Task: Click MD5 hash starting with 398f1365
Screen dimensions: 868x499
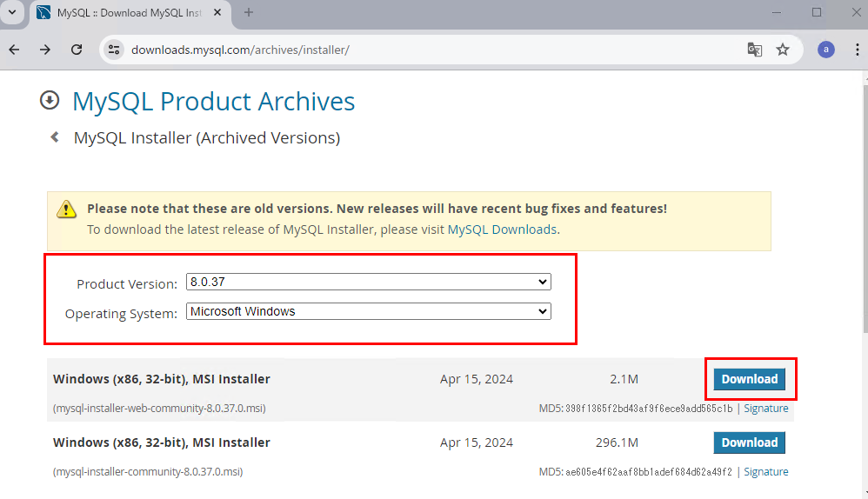Action: (649, 409)
